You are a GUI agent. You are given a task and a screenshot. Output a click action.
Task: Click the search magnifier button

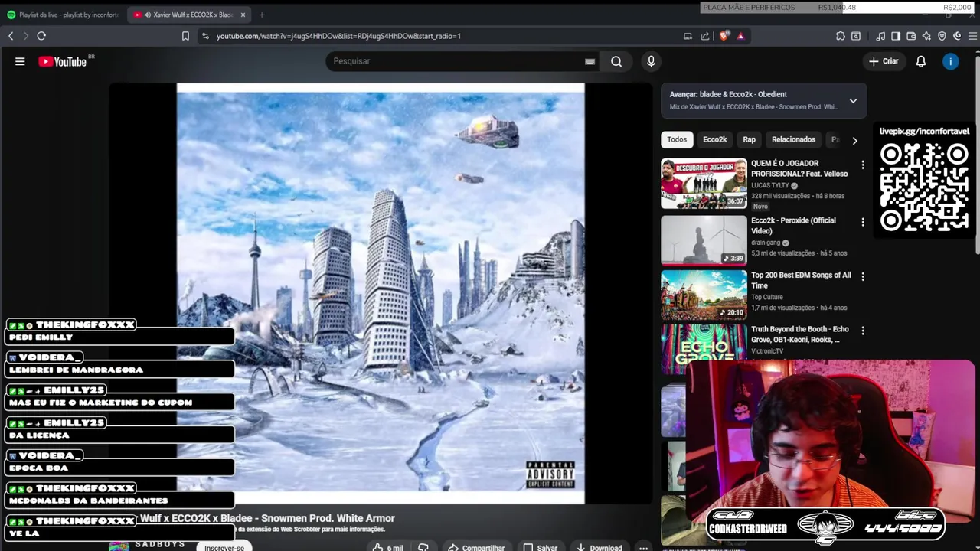(616, 61)
